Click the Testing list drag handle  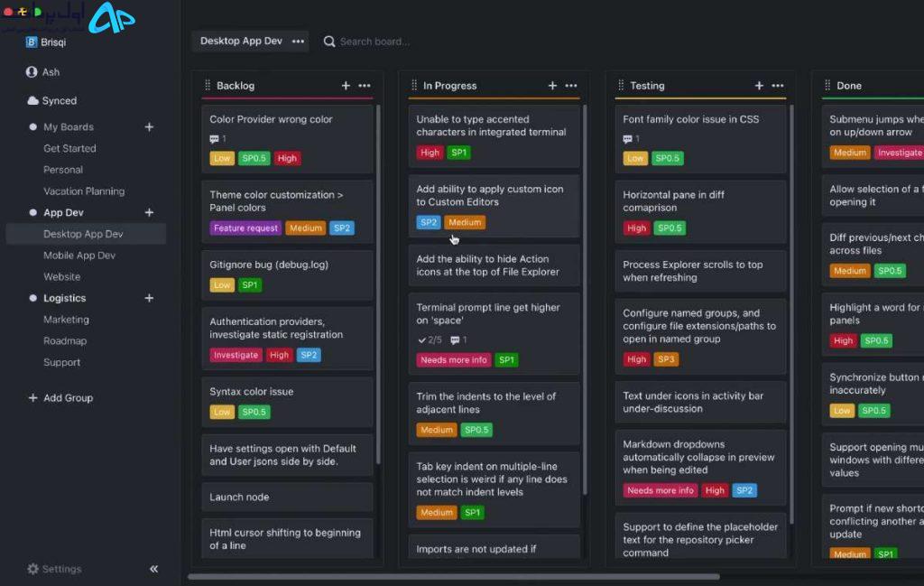coord(621,86)
